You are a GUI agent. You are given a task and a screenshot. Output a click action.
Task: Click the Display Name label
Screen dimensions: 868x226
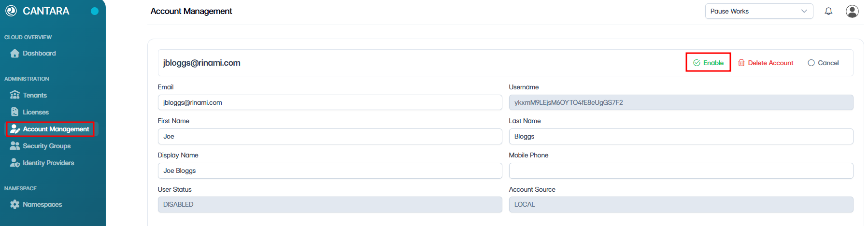coord(178,155)
